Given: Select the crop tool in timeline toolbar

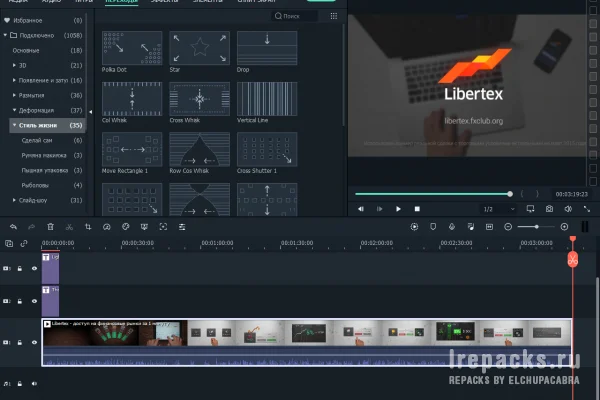Looking at the screenshot, I should coord(88,227).
